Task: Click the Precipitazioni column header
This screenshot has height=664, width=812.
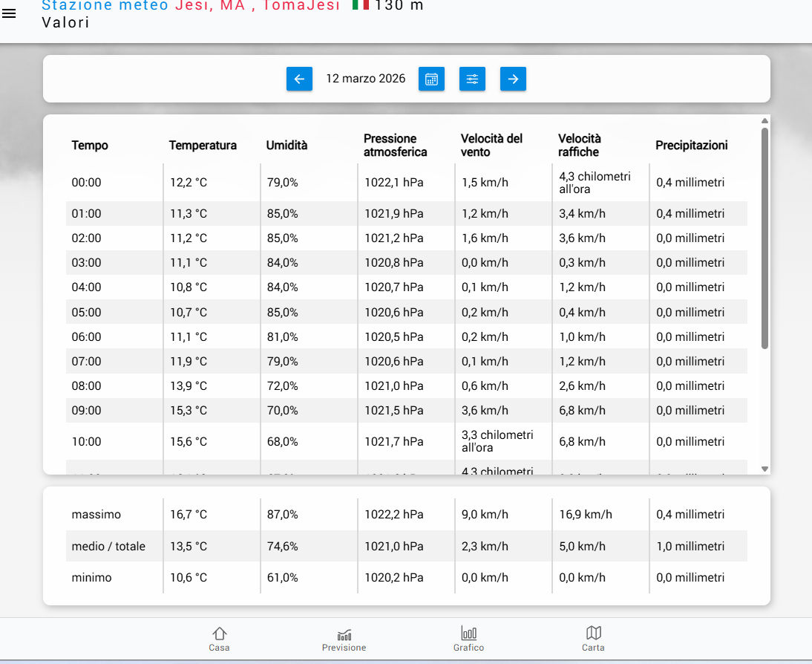Action: (x=691, y=146)
